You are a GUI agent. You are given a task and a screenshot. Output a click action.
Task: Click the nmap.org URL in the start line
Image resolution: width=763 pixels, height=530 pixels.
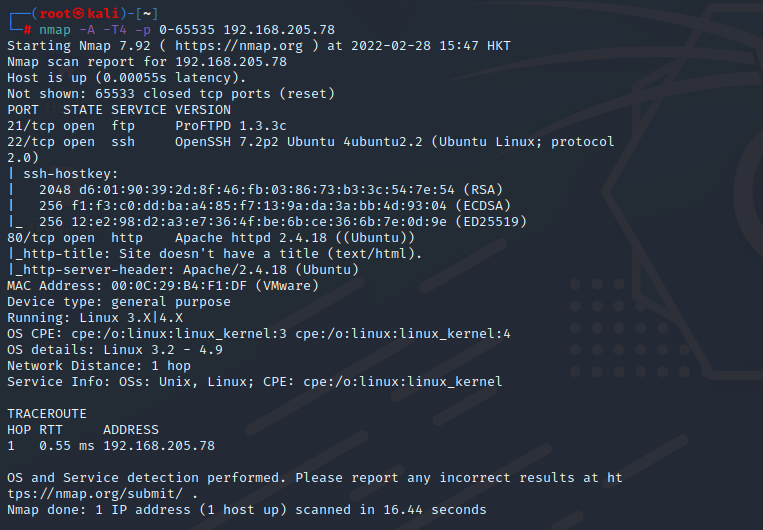click(238, 46)
